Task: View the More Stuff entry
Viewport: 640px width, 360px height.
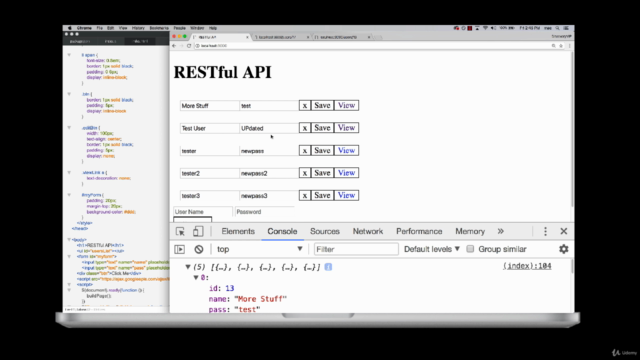Action: click(347, 106)
